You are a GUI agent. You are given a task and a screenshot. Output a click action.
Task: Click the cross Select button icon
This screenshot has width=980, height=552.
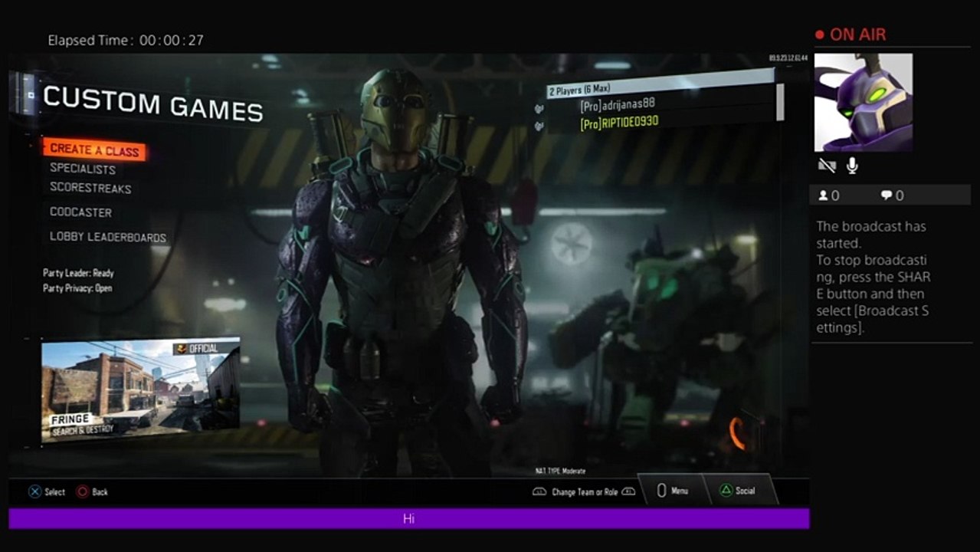point(34,491)
